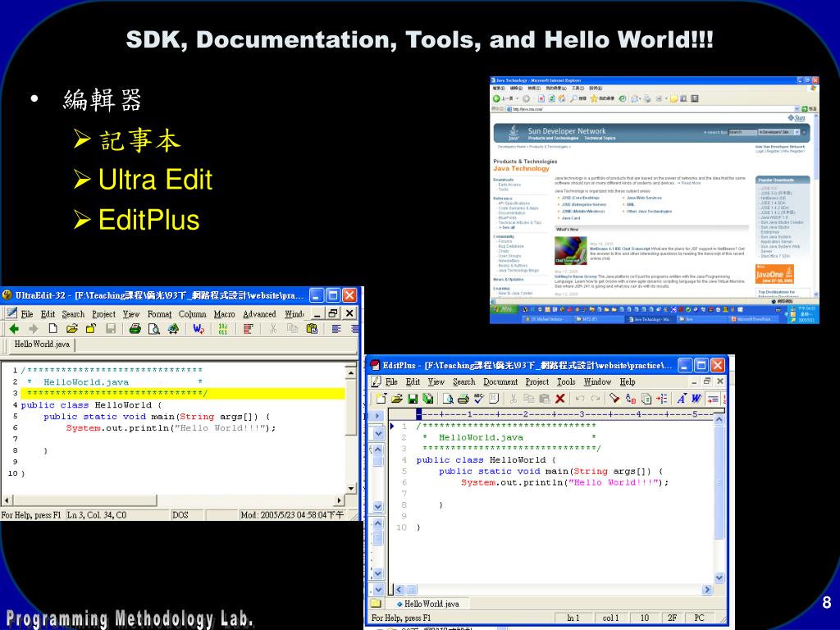This screenshot has width=840, height=630.
Task: Click EditPlus New document icon
Action: click(381, 398)
